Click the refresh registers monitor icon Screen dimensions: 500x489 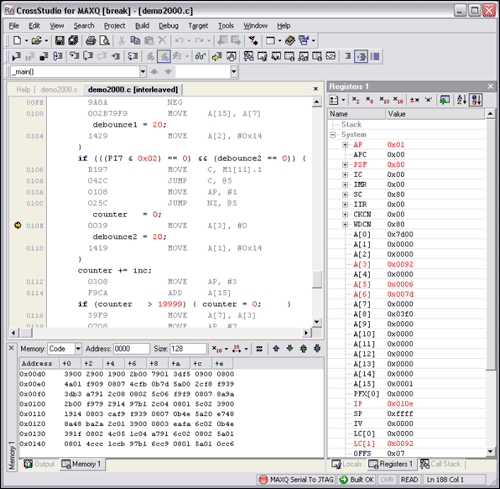[444, 100]
